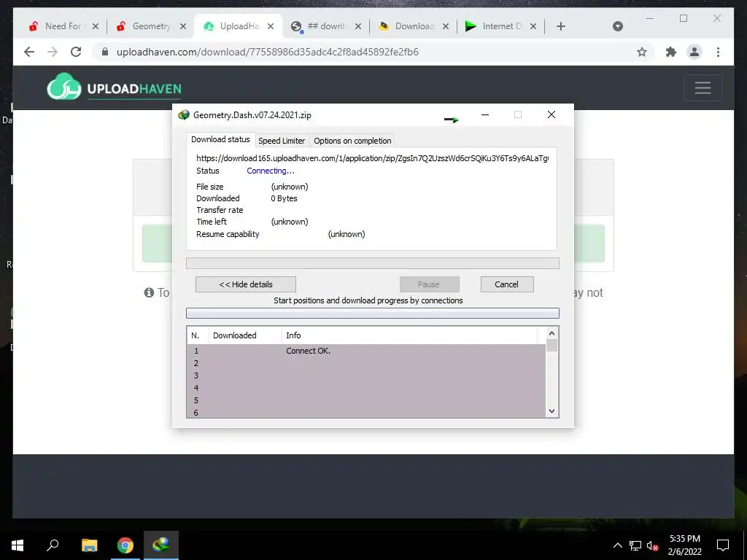Open the network tray icon

635,545
